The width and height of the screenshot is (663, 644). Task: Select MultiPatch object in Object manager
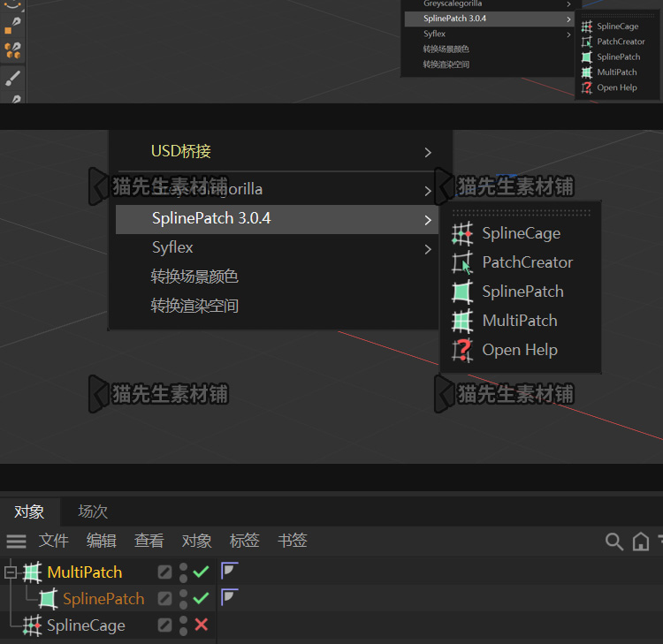[85, 572]
